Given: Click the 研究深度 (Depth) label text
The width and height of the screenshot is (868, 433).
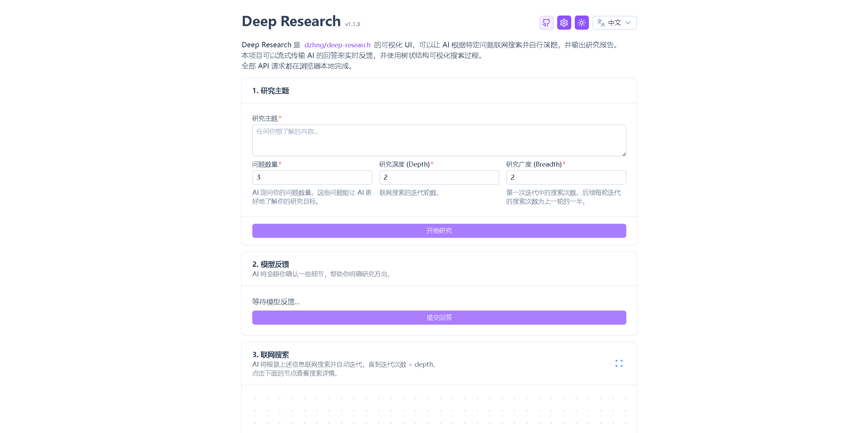Looking at the screenshot, I should click(x=404, y=164).
